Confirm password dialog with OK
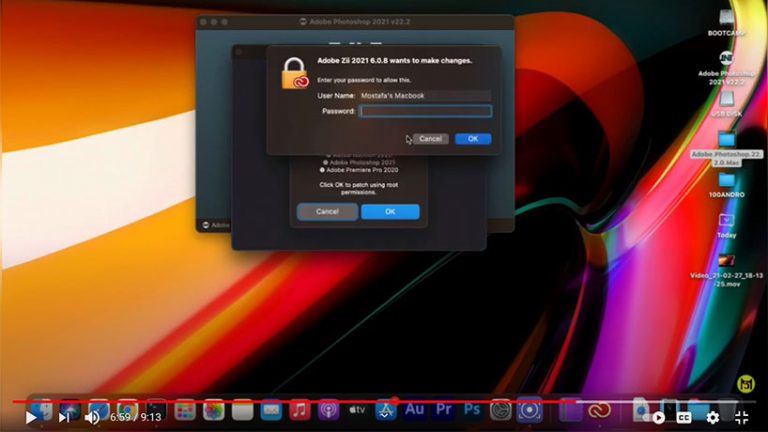 (473, 139)
